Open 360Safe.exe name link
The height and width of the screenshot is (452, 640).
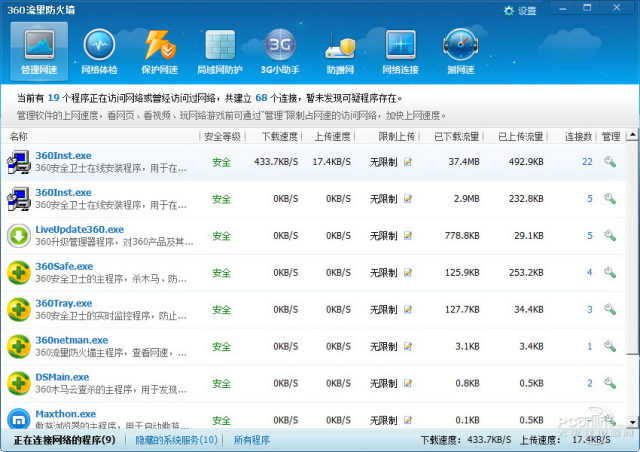click(x=64, y=266)
